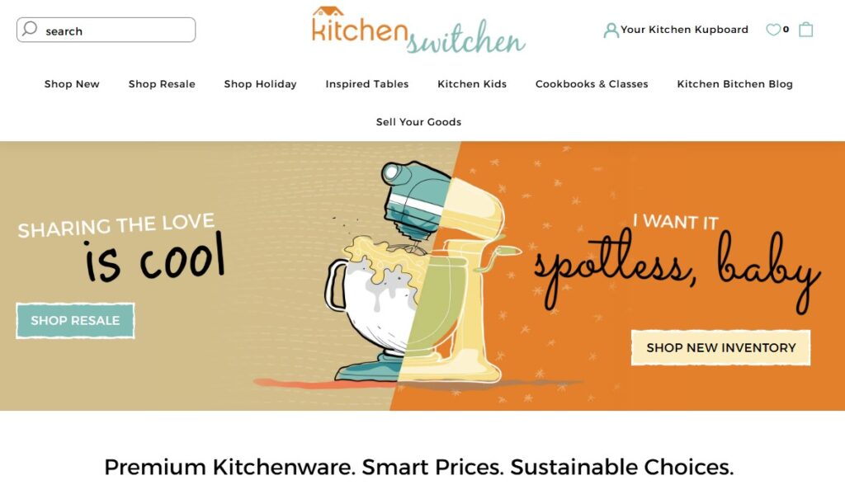This screenshot has height=504, width=845.
Task: Open the Shop Resale menu item
Action: tap(162, 84)
